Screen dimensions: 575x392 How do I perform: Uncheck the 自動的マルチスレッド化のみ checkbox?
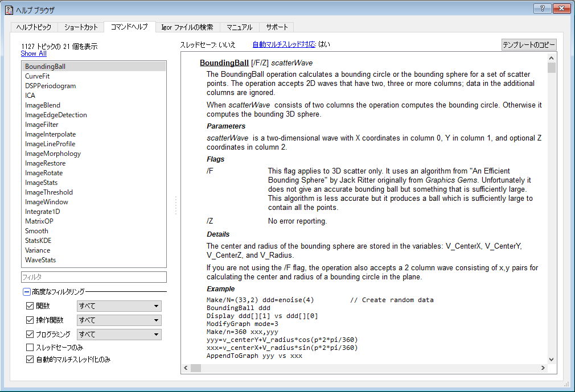pos(30,360)
